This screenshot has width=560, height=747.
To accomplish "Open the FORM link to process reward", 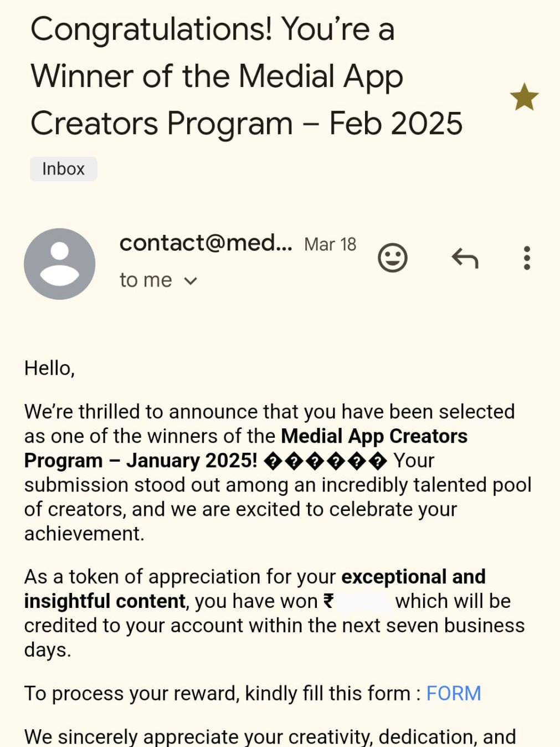I will point(453,693).
